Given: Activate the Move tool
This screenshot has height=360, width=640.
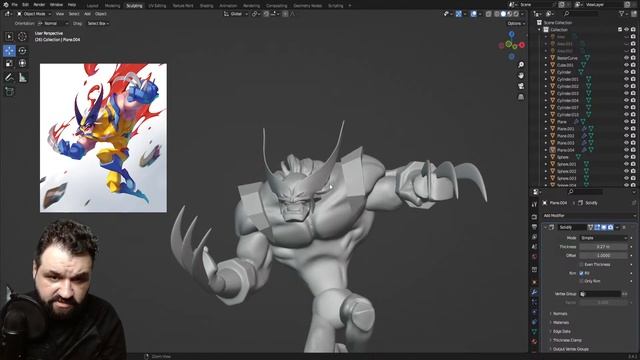Looking at the screenshot, I should [9, 51].
